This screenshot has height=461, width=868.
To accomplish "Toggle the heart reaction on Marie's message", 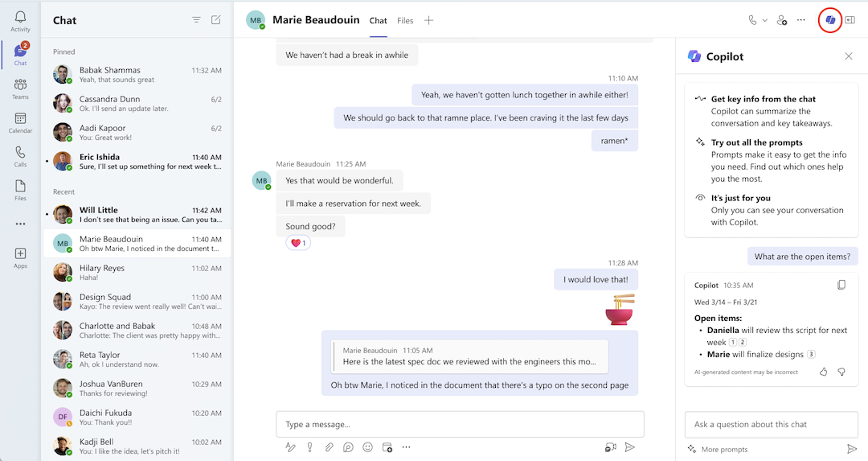I will tap(298, 243).
